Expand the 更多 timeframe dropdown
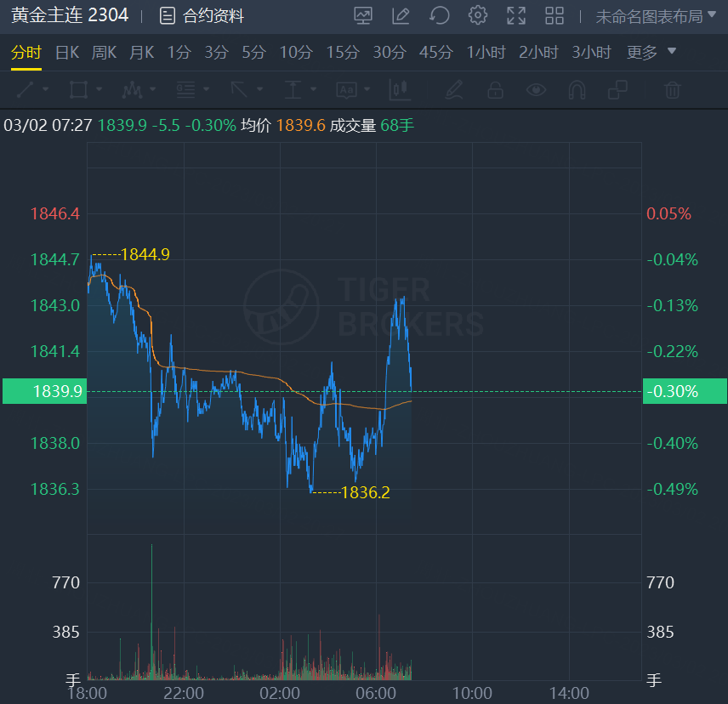 pyautogui.click(x=651, y=52)
